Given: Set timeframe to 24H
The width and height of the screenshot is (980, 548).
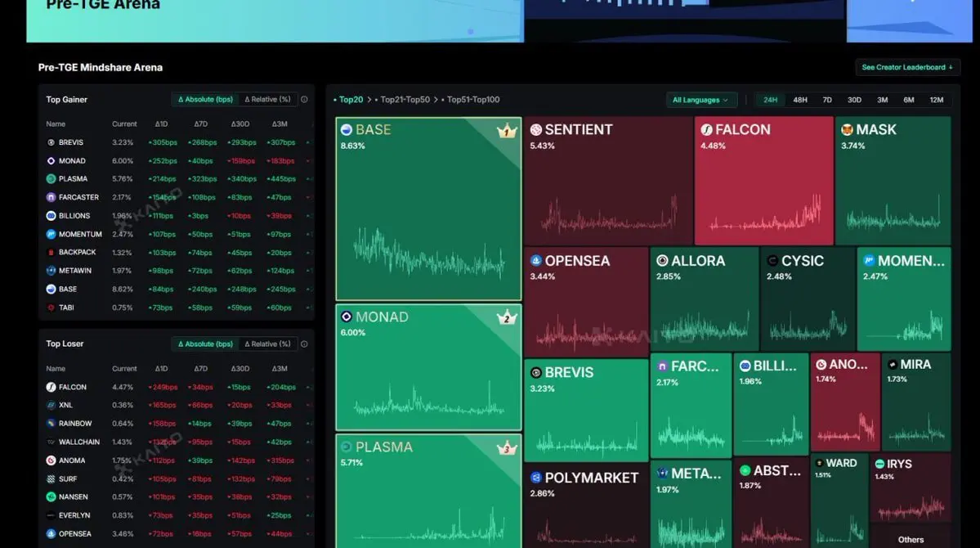Looking at the screenshot, I should tap(771, 100).
